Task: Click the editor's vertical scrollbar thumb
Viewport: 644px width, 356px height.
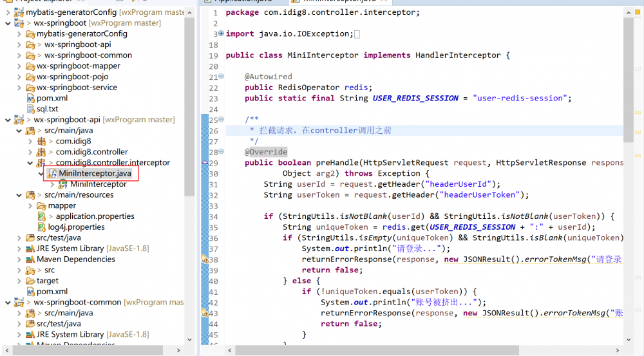Action: pyautogui.click(x=629, y=80)
